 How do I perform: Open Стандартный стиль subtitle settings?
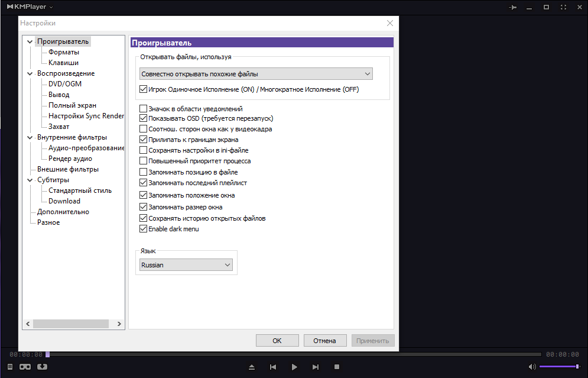[80, 190]
